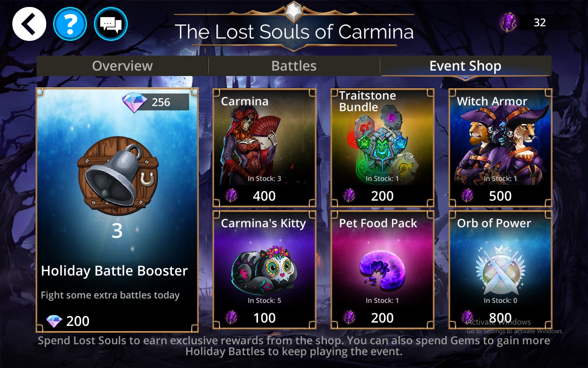Select the Carmina troop card

tap(264, 148)
